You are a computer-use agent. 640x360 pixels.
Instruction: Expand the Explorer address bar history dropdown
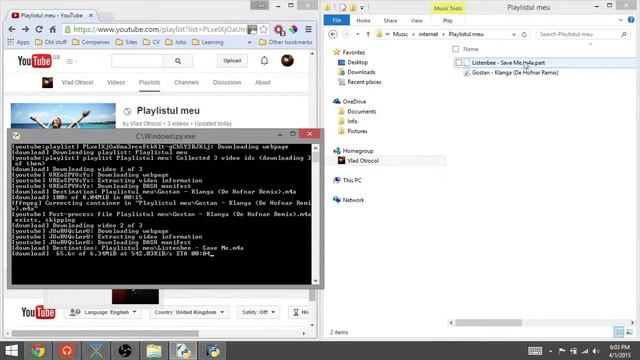(514, 34)
